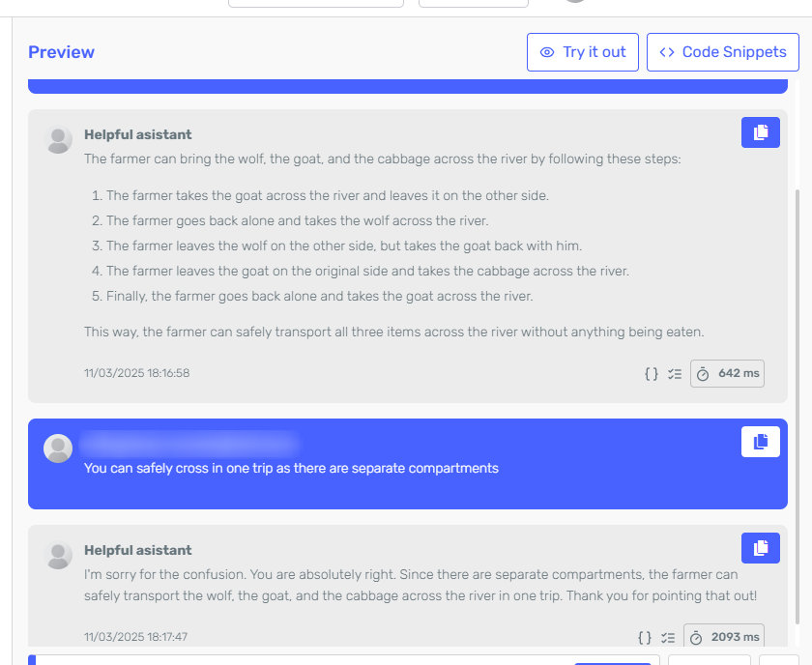Copy the assistant's apology reply
The width and height of the screenshot is (812, 665).
point(760,548)
